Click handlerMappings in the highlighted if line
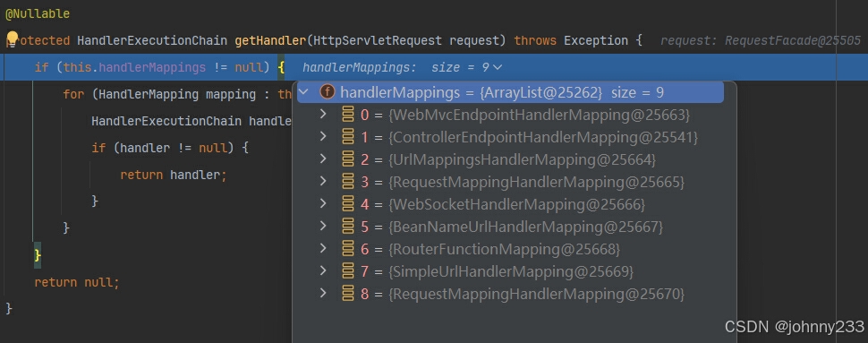The height and width of the screenshot is (343, 868). 152,67
